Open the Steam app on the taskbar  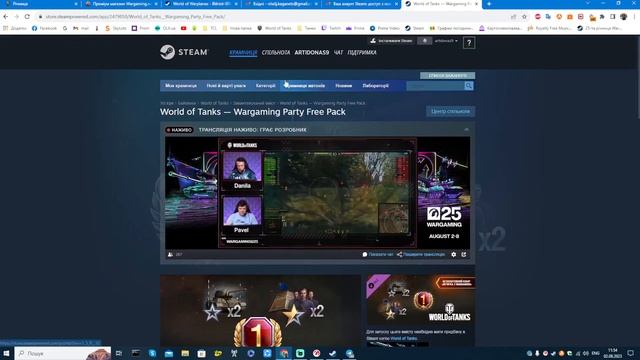(x=333, y=353)
